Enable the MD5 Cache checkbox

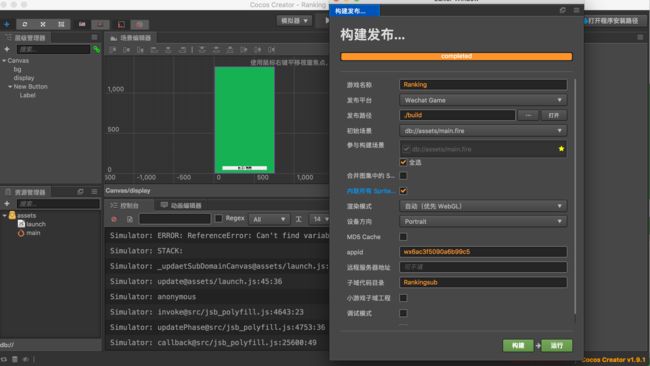(x=403, y=237)
